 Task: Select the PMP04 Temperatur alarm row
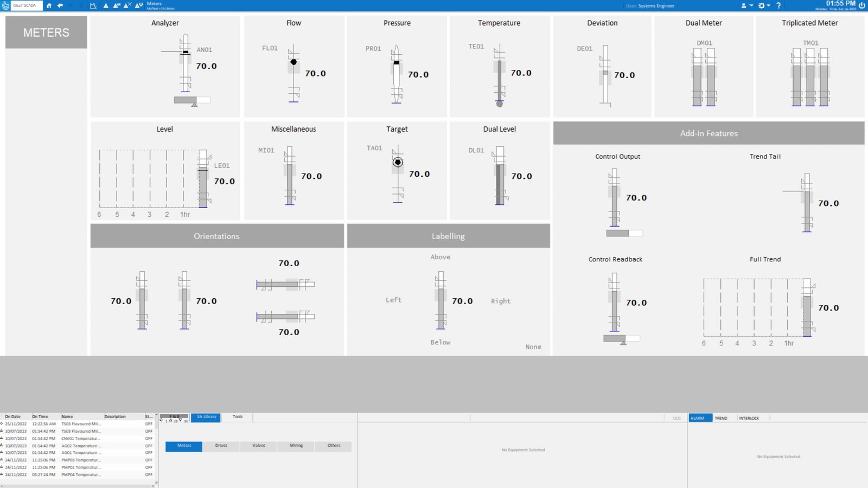pyautogui.click(x=76, y=474)
